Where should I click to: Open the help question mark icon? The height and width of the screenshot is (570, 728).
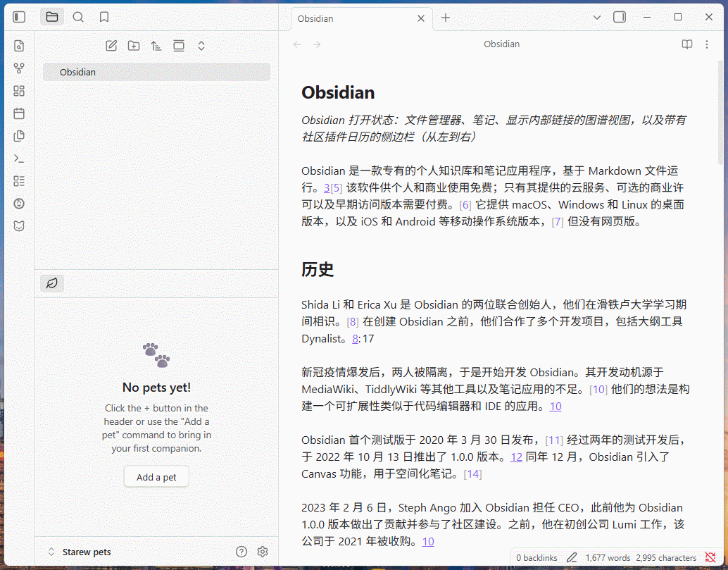tap(241, 552)
